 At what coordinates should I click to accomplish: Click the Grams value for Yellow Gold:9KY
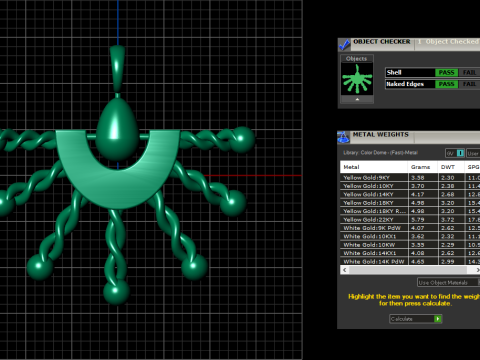[418, 178]
